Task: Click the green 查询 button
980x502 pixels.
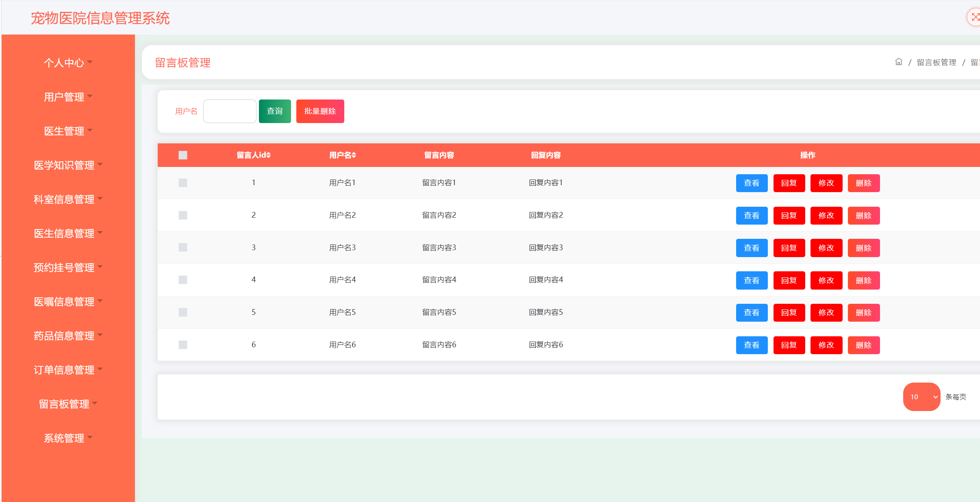Action: coord(275,111)
